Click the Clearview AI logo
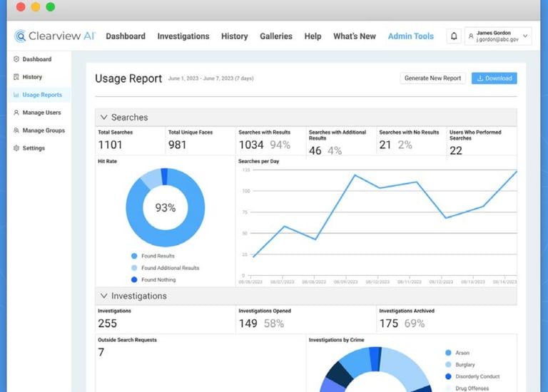Viewport: 548px width, 392px height. [x=55, y=36]
